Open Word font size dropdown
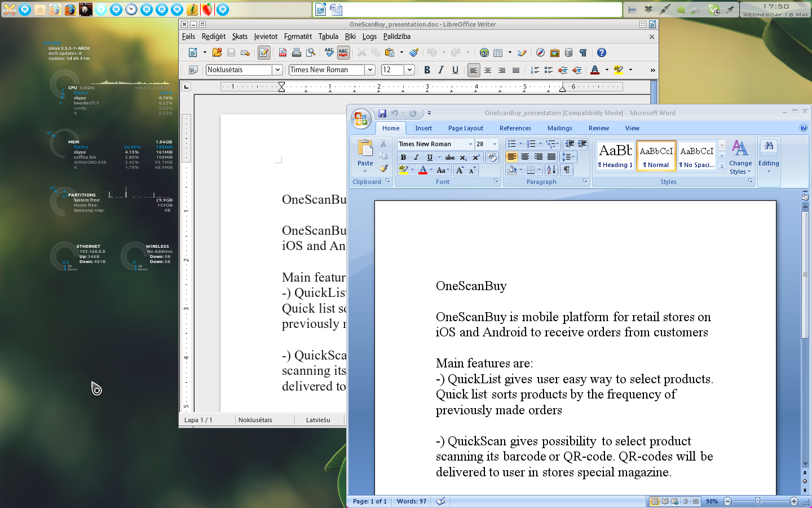This screenshot has width=812, height=508. [x=495, y=144]
